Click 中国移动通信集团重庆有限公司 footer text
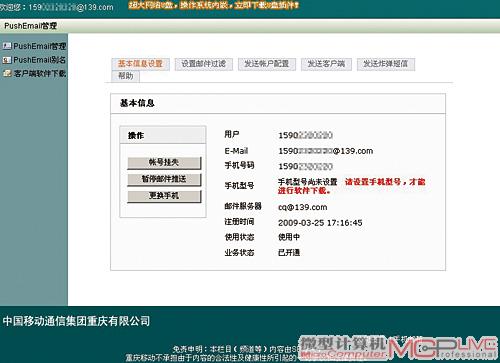 [76, 321]
